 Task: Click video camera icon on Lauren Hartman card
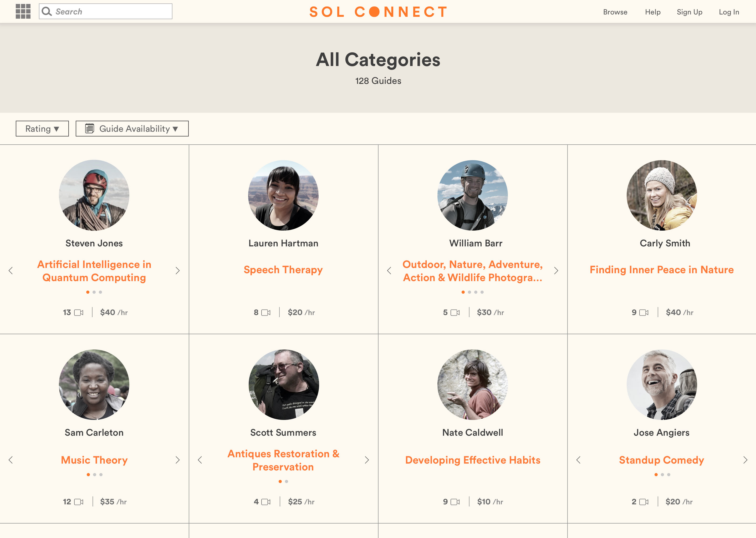(x=266, y=312)
